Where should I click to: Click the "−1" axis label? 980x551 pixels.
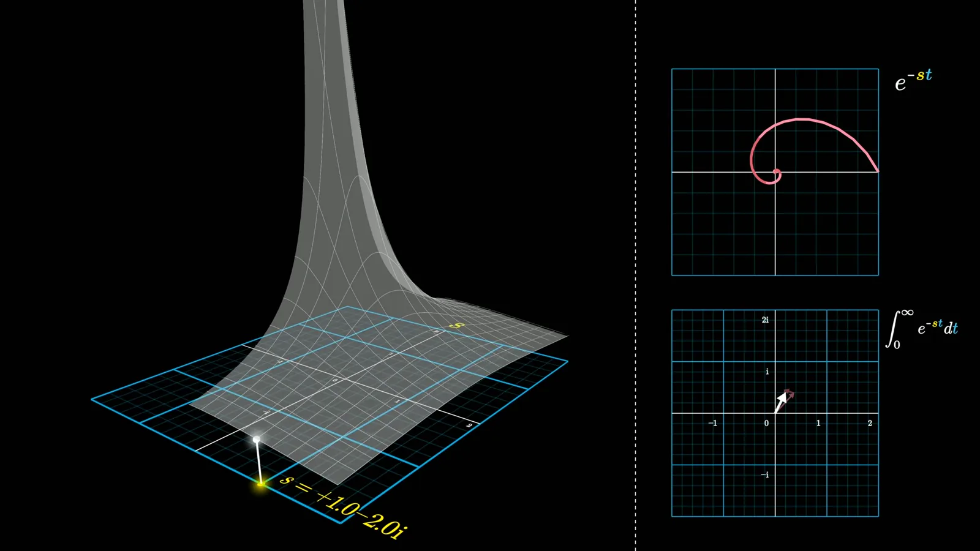(712, 423)
